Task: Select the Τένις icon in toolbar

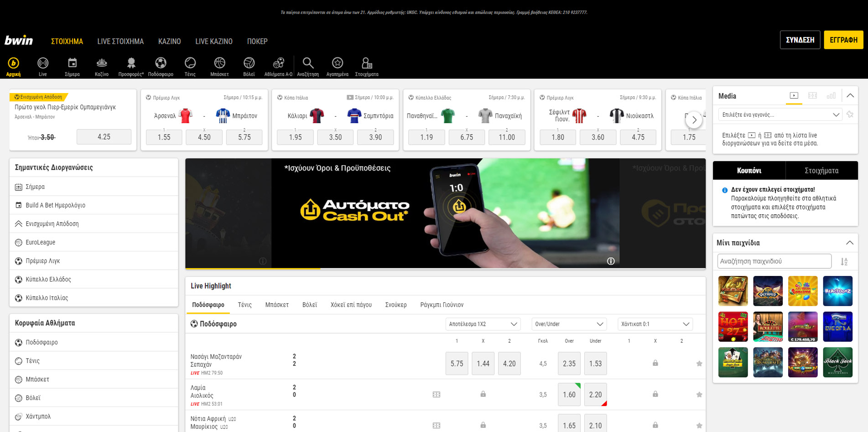Action: coord(190,67)
